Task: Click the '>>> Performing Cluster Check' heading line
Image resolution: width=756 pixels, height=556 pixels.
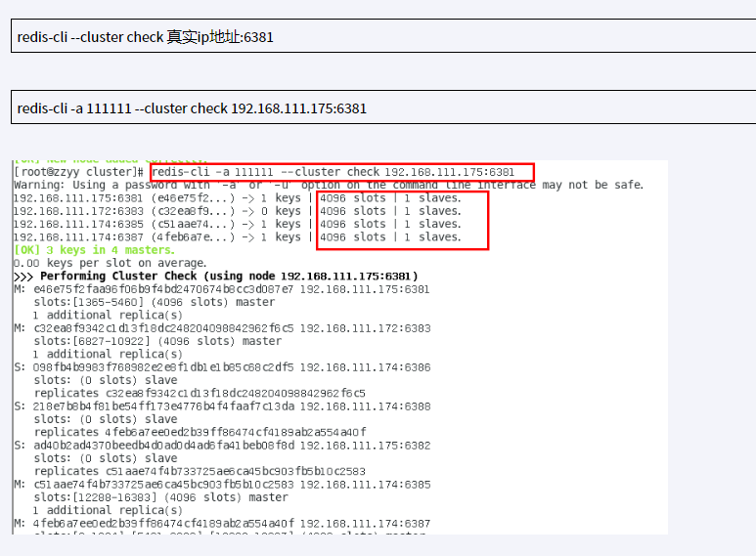Action: [x=215, y=277]
